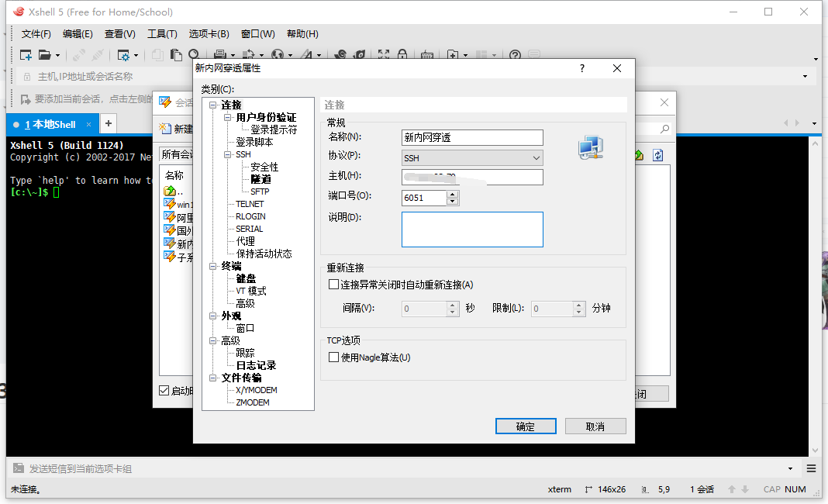The height and width of the screenshot is (504, 828).
Task: Collapse the 用户身份验证 tree node
Action: (x=228, y=117)
